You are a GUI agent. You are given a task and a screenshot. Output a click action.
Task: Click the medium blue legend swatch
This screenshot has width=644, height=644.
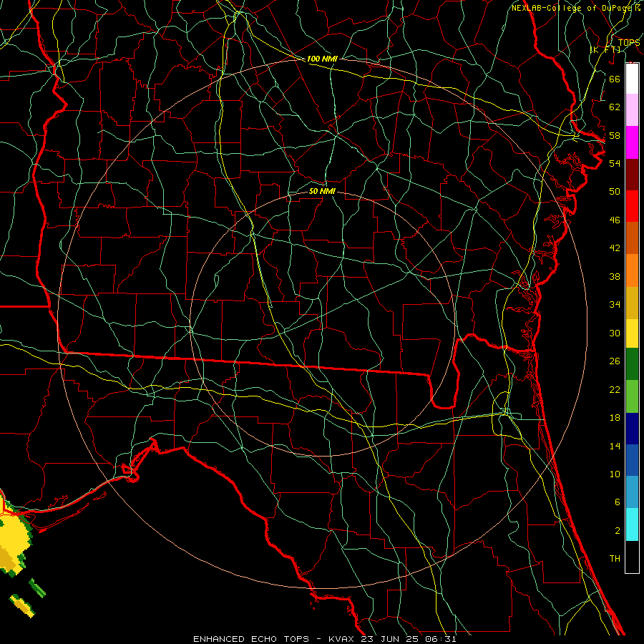[x=632, y=460]
